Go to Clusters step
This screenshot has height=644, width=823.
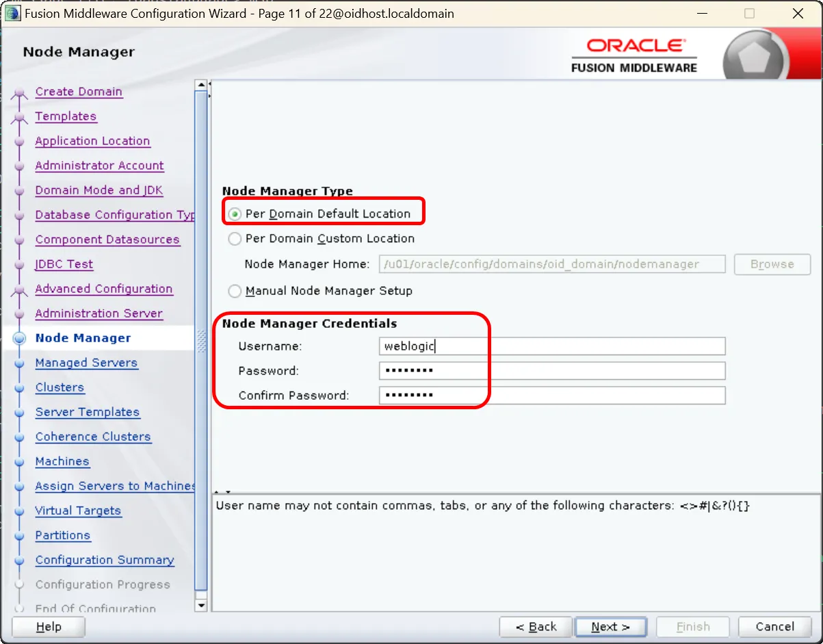60,387
